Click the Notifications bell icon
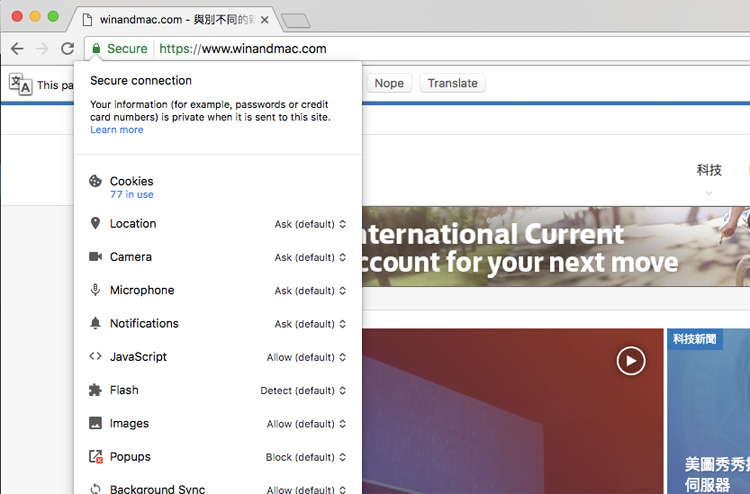Image resolution: width=750 pixels, height=494 pixels. click(96, 323)
